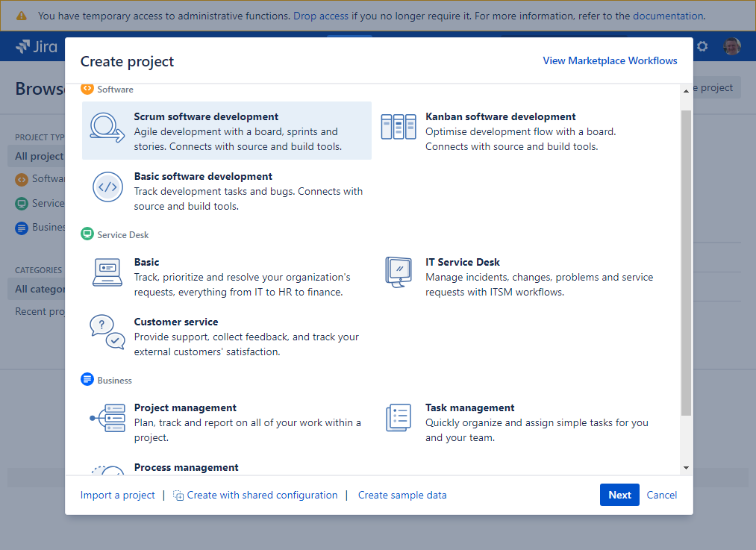The width and height of the screenshot is (756, 550).
Task: Click the Software category icon in dialog
Action: 87,89
